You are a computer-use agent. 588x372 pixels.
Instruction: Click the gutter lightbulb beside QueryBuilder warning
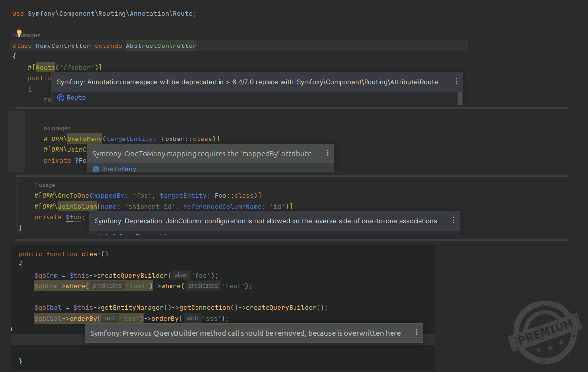coord(11,330)
